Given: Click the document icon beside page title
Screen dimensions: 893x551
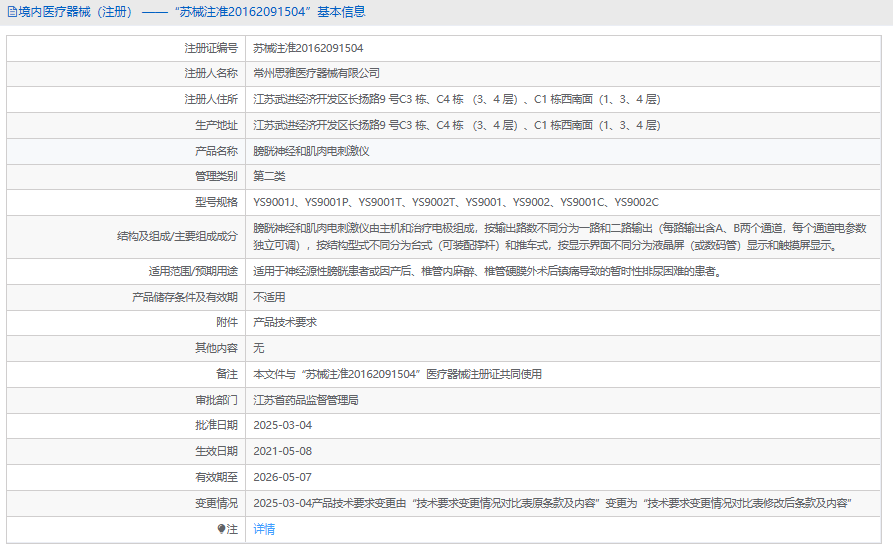Looking at the screenshot, I should (11, 12).
